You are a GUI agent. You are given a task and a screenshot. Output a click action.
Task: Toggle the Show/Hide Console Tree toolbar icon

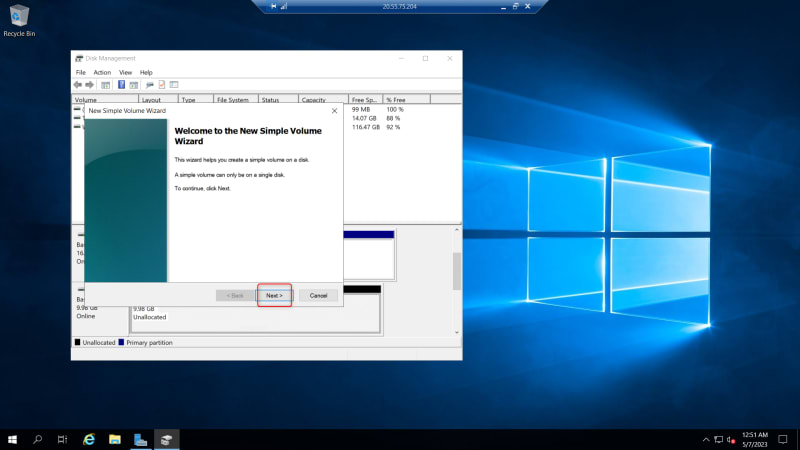pyautogui.click(x=106, y=85)
